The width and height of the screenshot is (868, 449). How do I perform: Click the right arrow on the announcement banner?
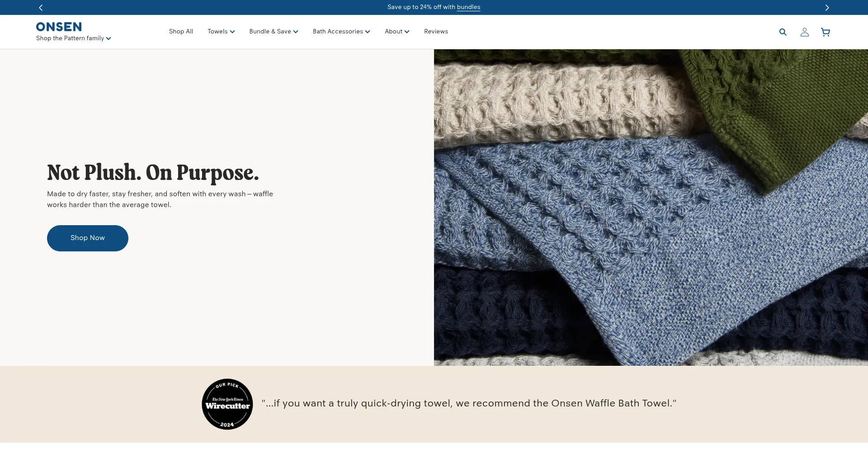tap(827, 7)
